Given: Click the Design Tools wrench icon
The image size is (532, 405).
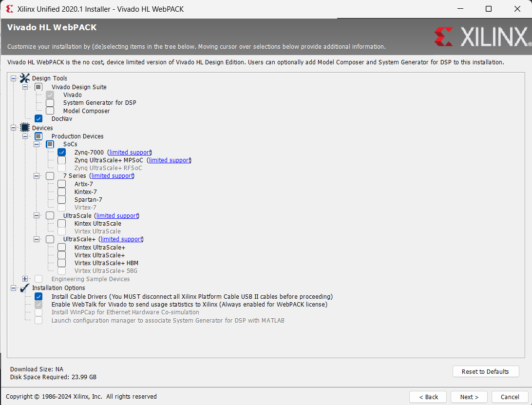Looking at the screenshot, I should (x=25, y=78).
